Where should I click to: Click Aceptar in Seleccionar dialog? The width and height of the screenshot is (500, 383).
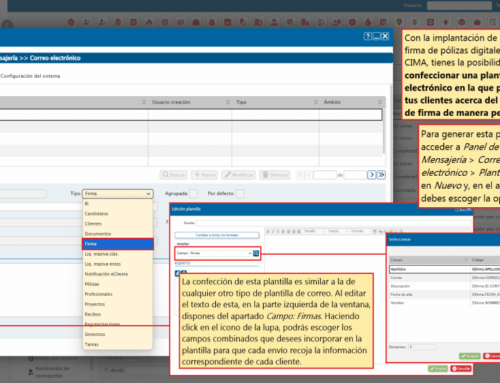tap(469, 356)
